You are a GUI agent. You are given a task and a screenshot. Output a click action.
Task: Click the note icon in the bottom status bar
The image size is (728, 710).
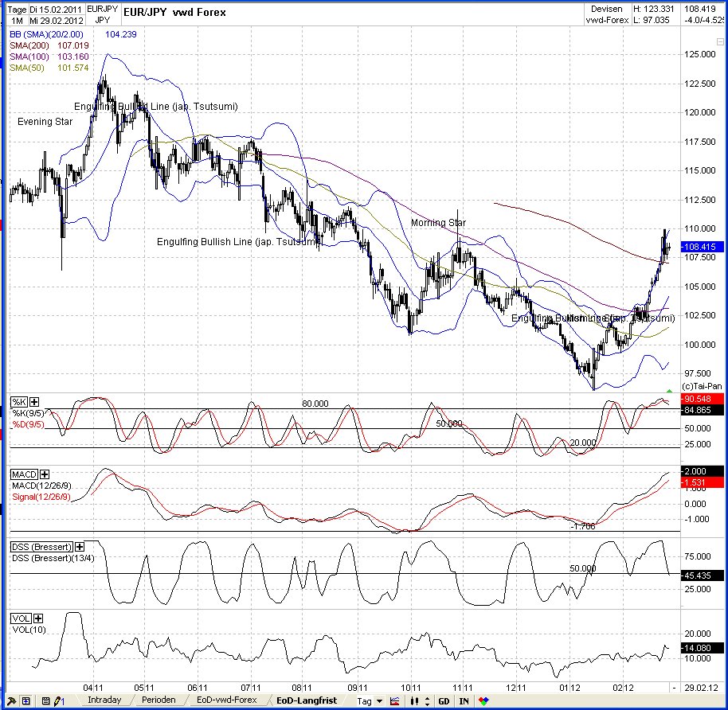(x=46, y=700)
